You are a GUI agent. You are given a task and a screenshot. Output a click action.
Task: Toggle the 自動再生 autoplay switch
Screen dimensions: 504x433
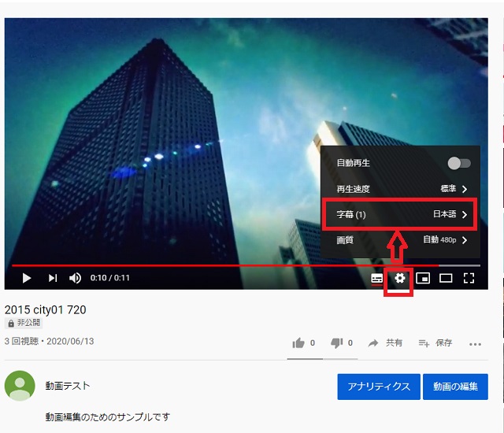[x=459, y=163]
